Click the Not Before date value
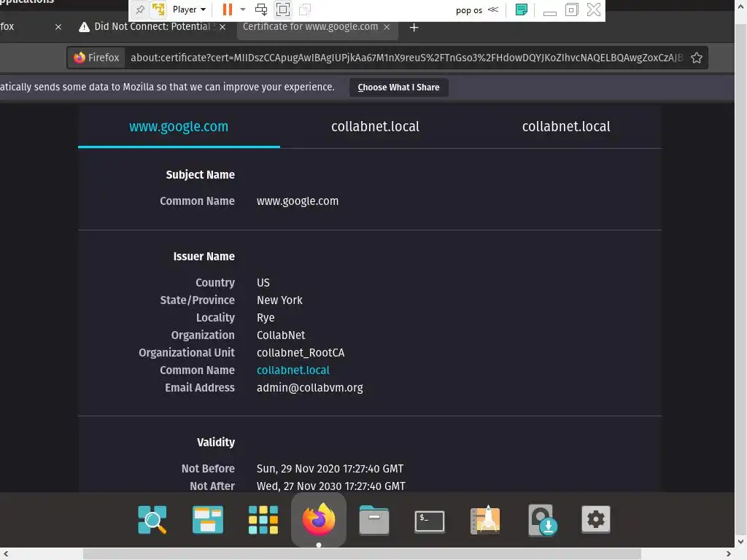The image size is (747, 560). tap(330, 469)
